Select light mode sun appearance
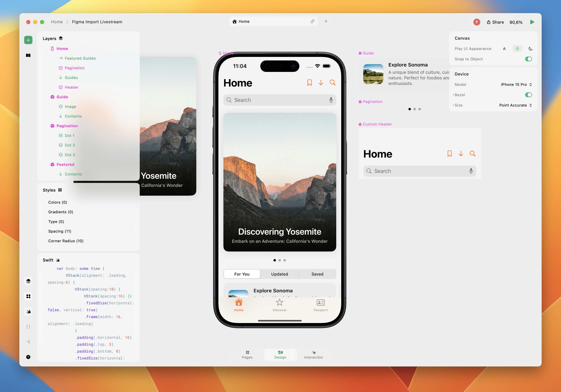Screen dimensions: 561x392 [x=518, y=49]
